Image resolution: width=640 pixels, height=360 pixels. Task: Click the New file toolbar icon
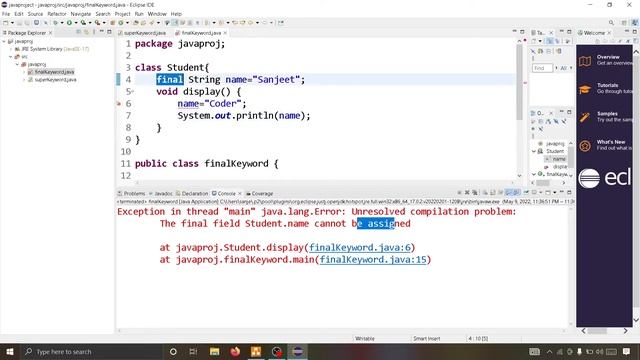[6, 23]
